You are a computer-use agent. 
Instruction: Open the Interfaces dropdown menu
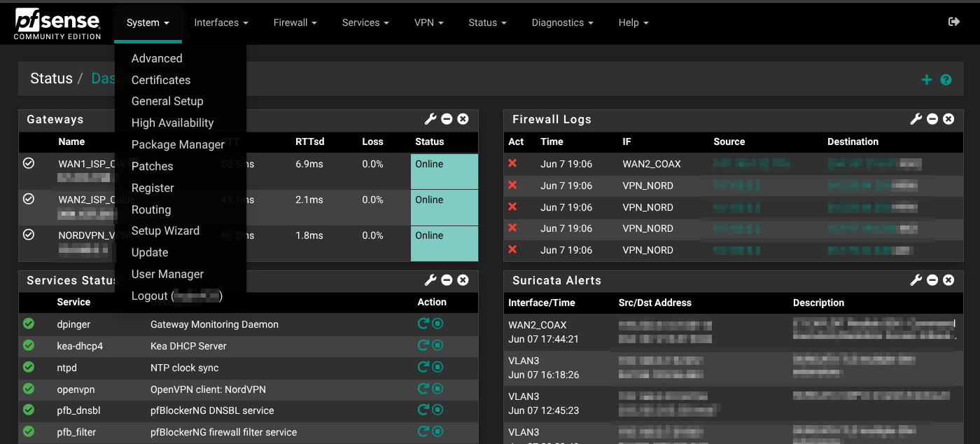click(x=221, y=22)
